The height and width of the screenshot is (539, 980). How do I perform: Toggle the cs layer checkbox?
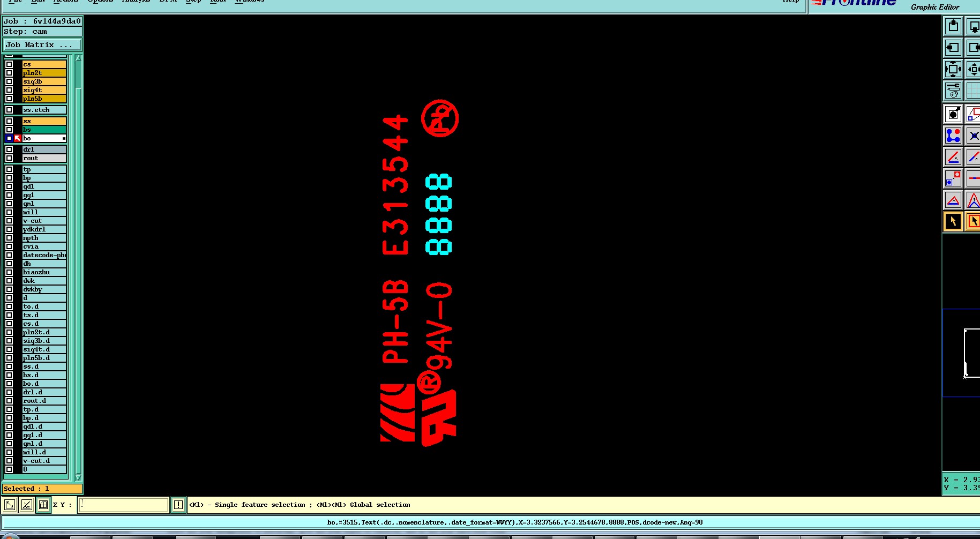pyautogui.click(x=9, y=64)
